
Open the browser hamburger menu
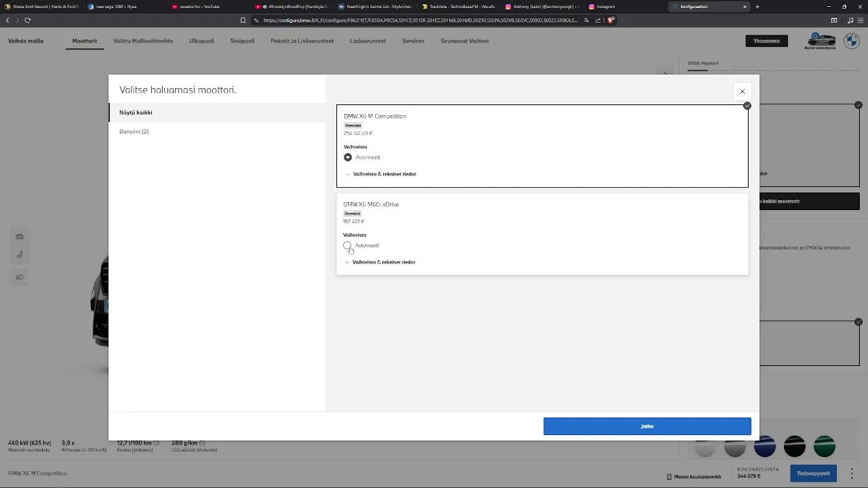[x=861, y=20]
